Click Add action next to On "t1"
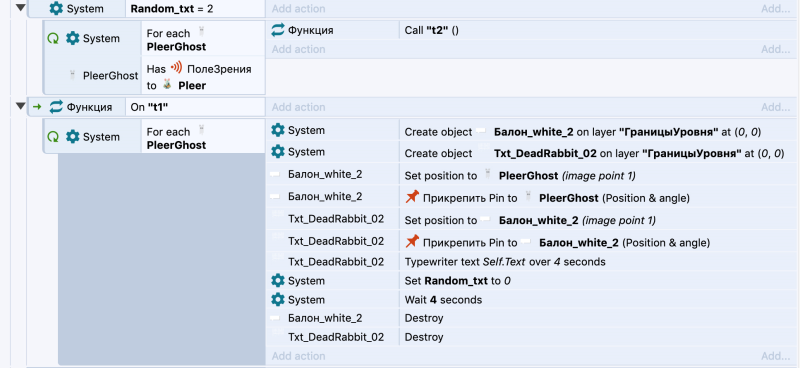The width and height of the screenshot is (800, 368). 298,107
